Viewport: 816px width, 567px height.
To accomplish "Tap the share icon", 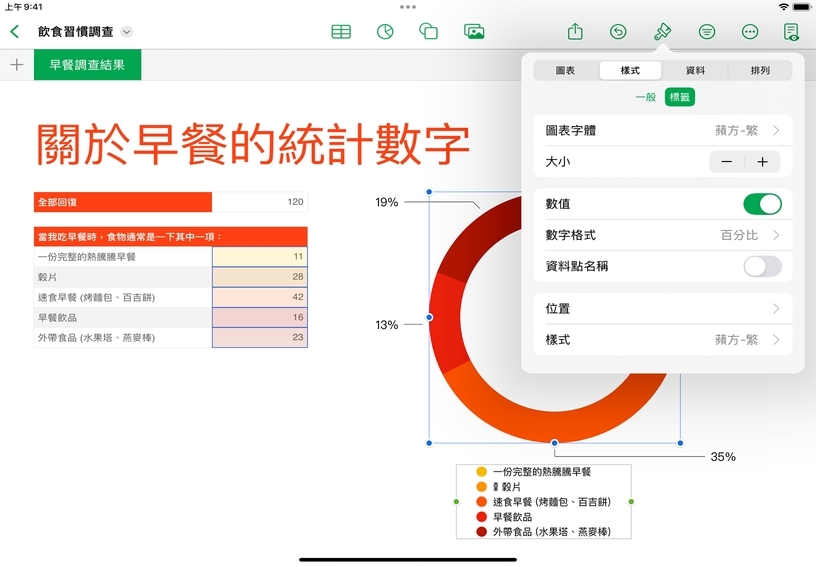I will point(575,31).
